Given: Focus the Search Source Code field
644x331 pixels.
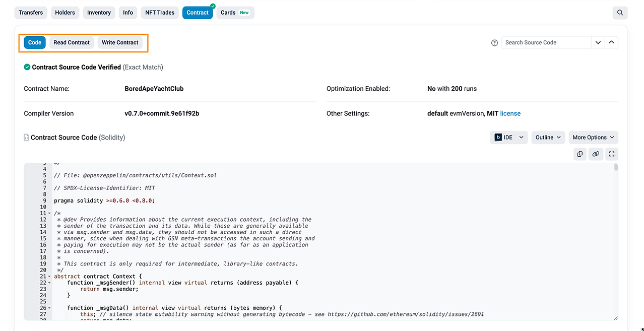Looking at the screenshot, I should (546, 42).
